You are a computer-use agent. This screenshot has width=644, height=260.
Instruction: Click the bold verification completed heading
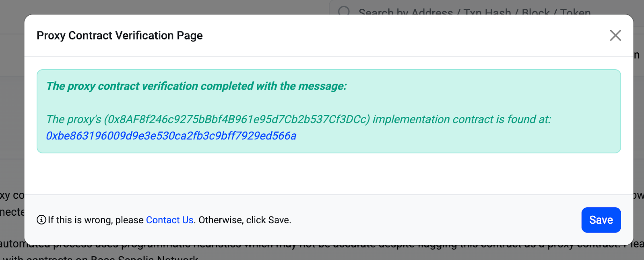coord(196,86)
